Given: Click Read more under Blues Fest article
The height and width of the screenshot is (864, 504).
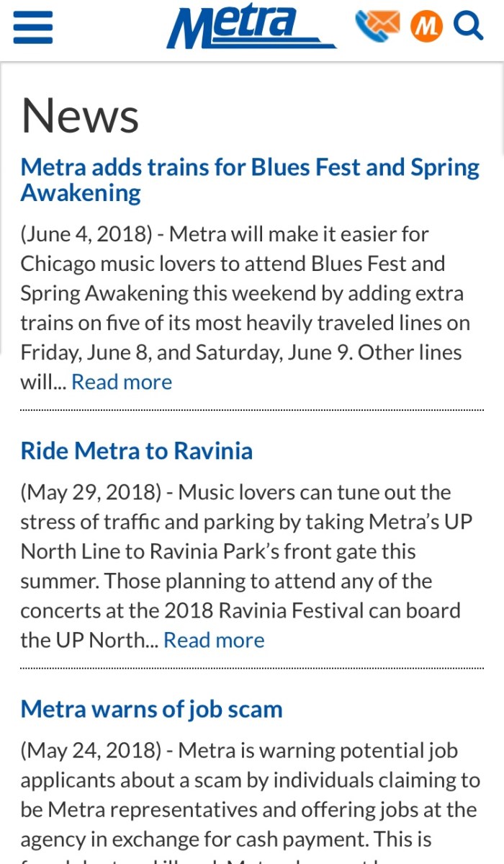Looking at the screenshot, I should (x=122, y=382).
